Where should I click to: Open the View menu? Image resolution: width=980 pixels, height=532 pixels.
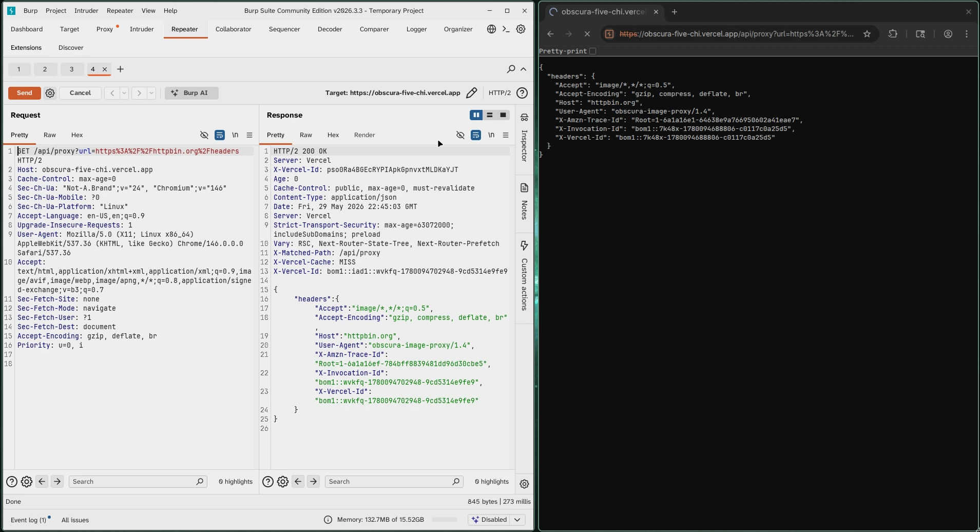click(x=148, y=11)
